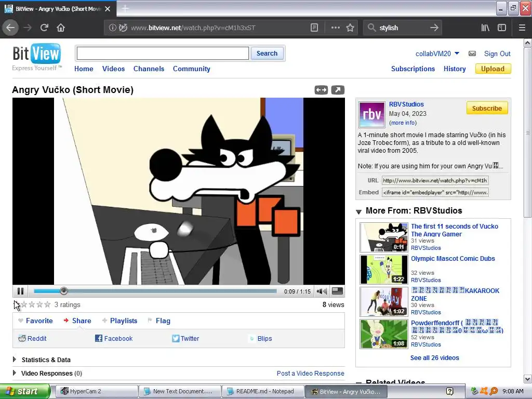Open the Community menu item
532x399 pixels.
(191, 69)
